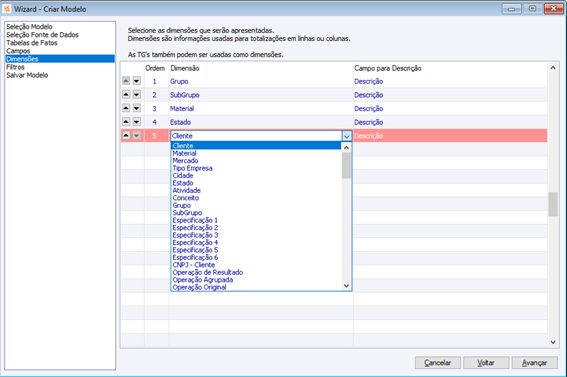Pick SubGrupo in the dropdown list

[x=256, y=213]
